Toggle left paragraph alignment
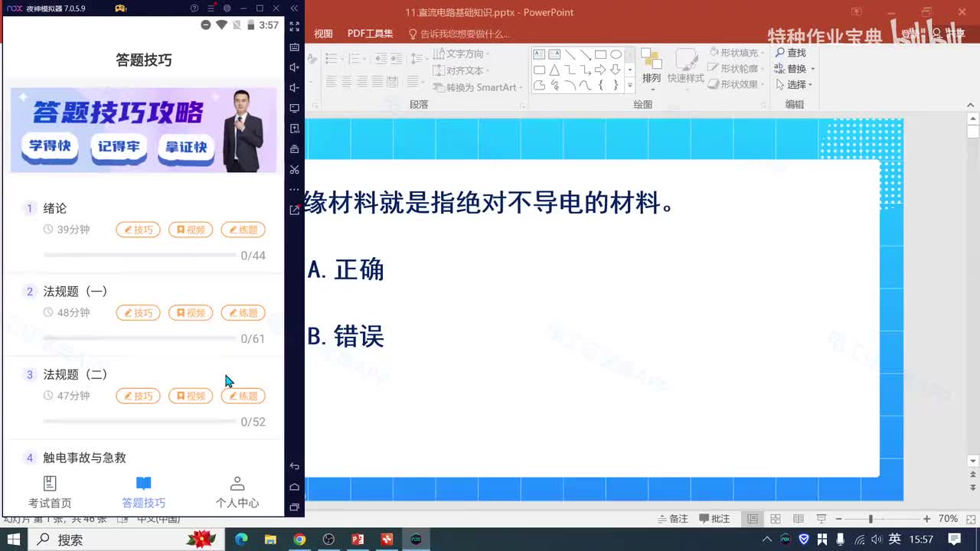 click(x=331, y=81)
